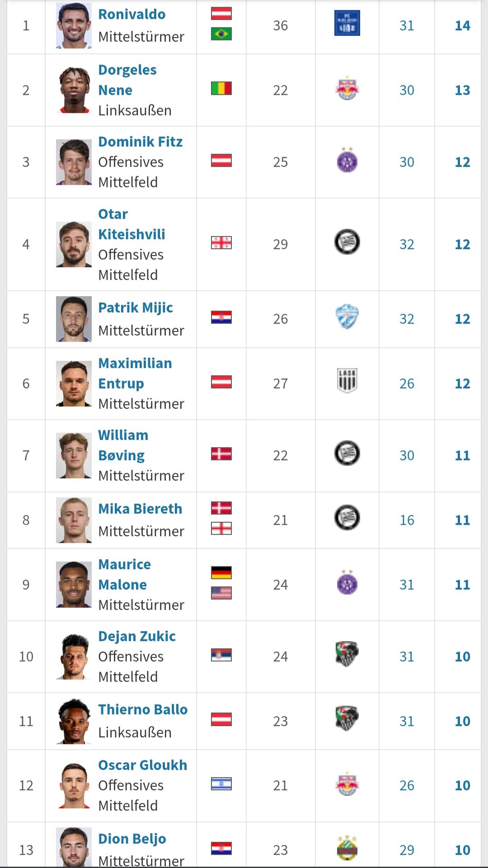Open Sturm Graz crest in Otar Kiteishvili row
Screen dimensions: 488x868
347,242
